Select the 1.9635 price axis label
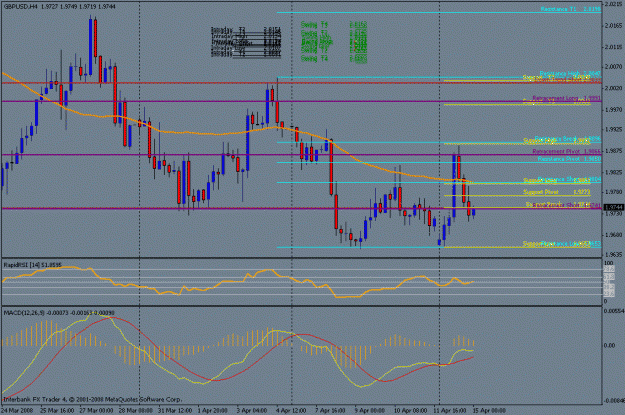 click(614, 254)
